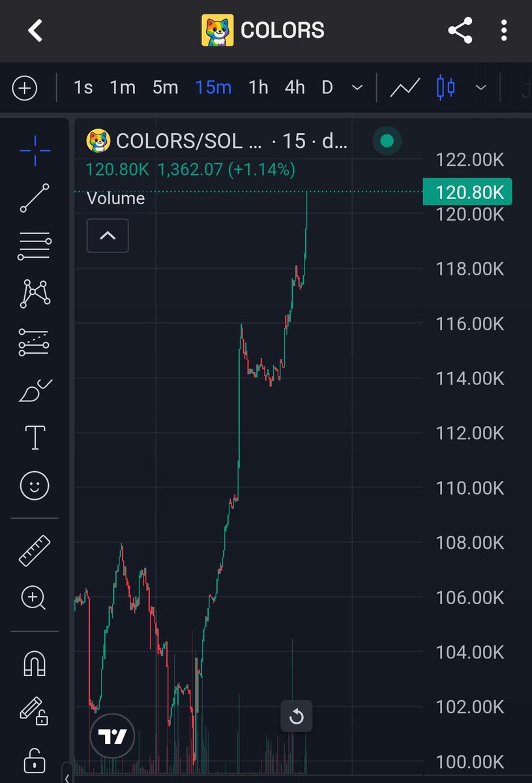Add a symbol to compare with the plus circle
The image size is (532, 783).
pyautogui.click(x=25, y=87)
